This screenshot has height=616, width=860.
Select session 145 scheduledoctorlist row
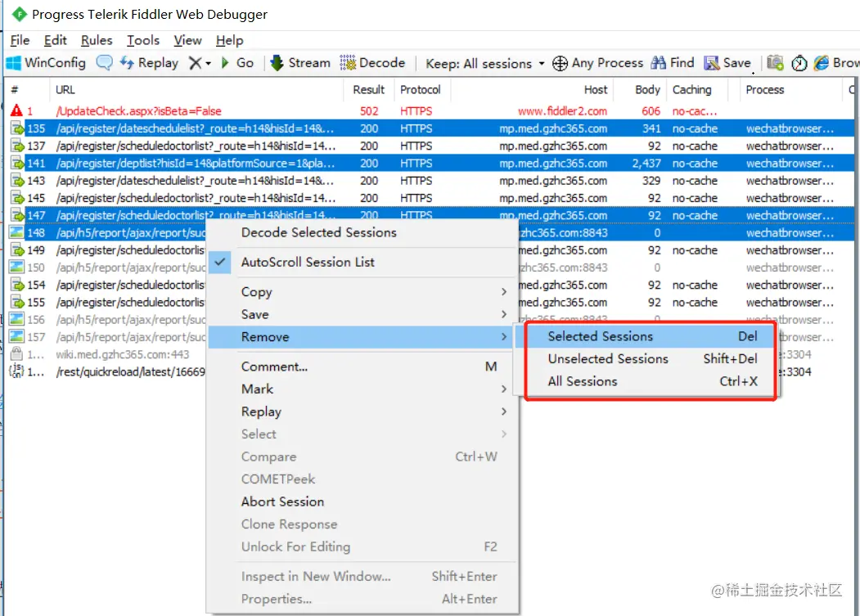point(432,198)
